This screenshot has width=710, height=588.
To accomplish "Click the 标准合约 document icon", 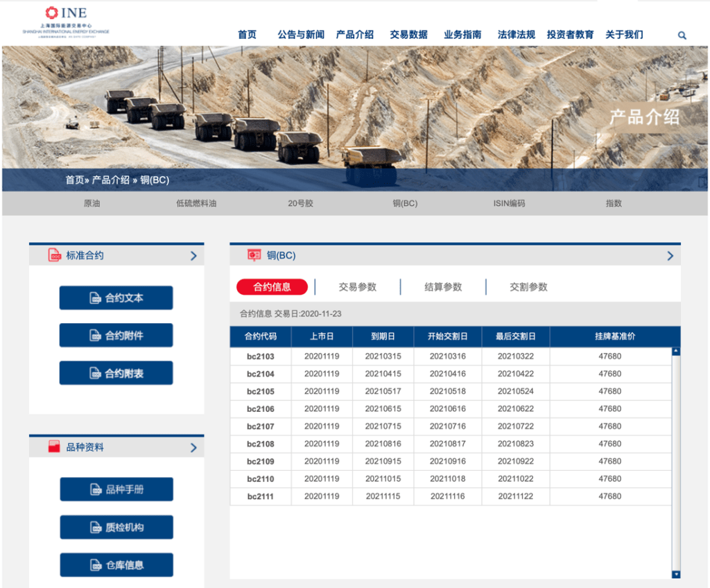I will click(x=55, y=255).
